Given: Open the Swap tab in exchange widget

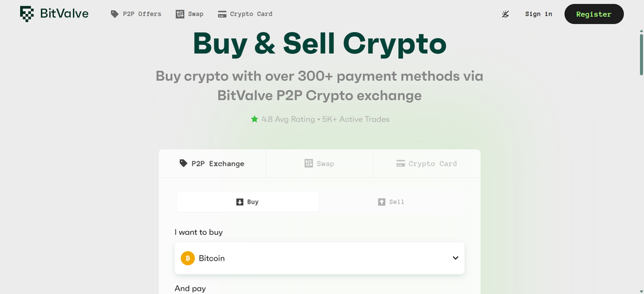Looking at the screenshot, I should (319, 163).
